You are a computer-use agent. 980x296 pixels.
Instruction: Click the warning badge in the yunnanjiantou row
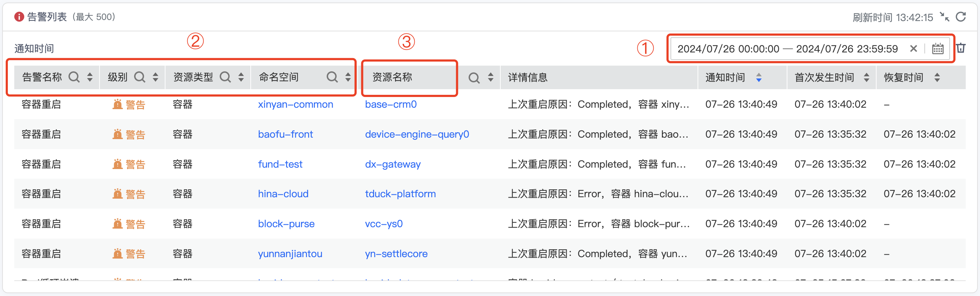click(x=129, y=254)
